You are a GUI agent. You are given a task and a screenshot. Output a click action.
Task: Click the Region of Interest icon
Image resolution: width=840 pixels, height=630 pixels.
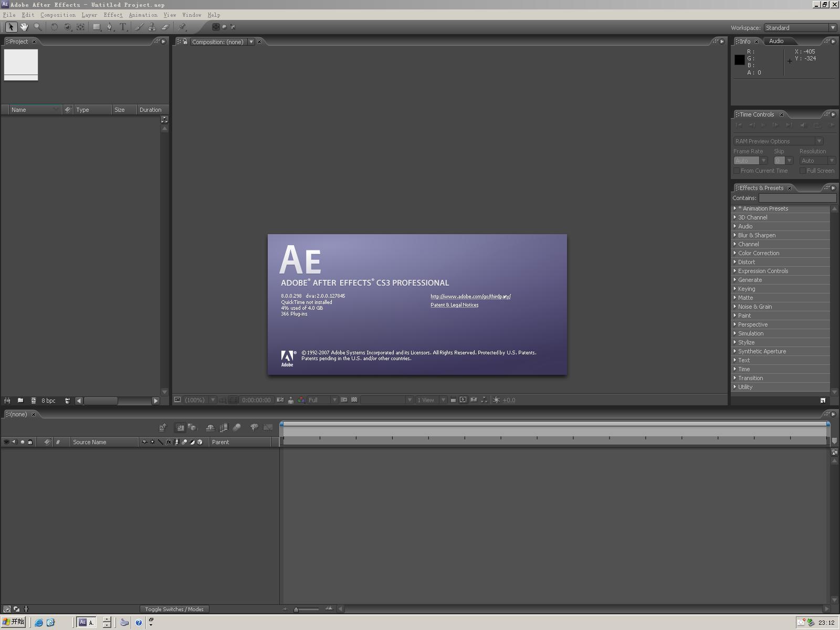[x=344, y=400]
